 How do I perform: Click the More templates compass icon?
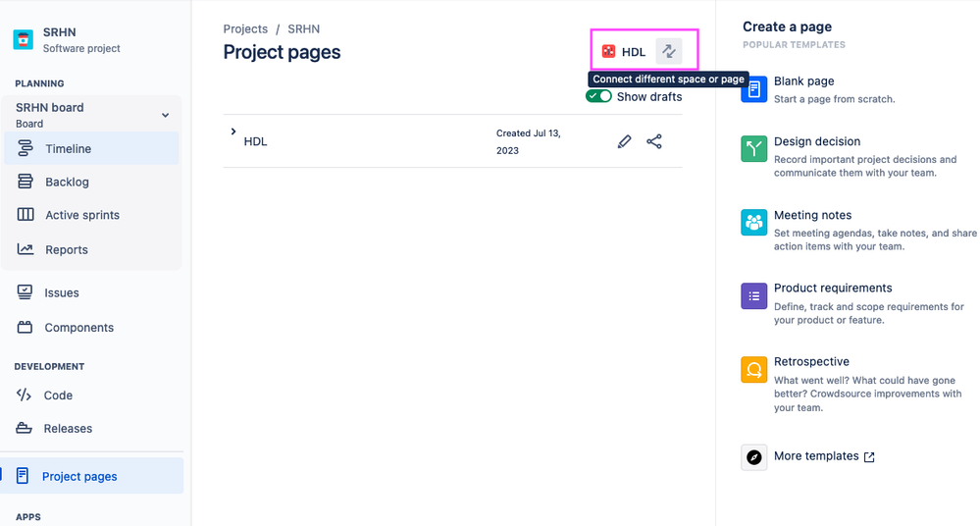pos(754,457)
